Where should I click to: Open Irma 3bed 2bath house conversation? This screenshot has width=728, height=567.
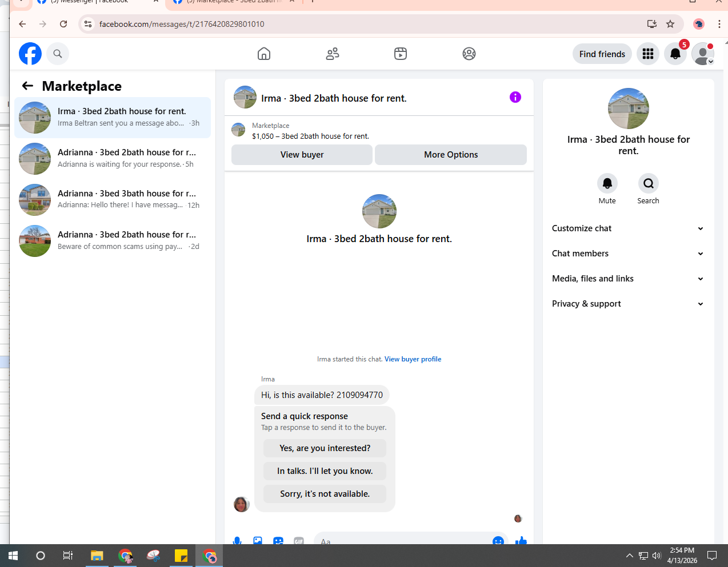(x=113, y=118)
